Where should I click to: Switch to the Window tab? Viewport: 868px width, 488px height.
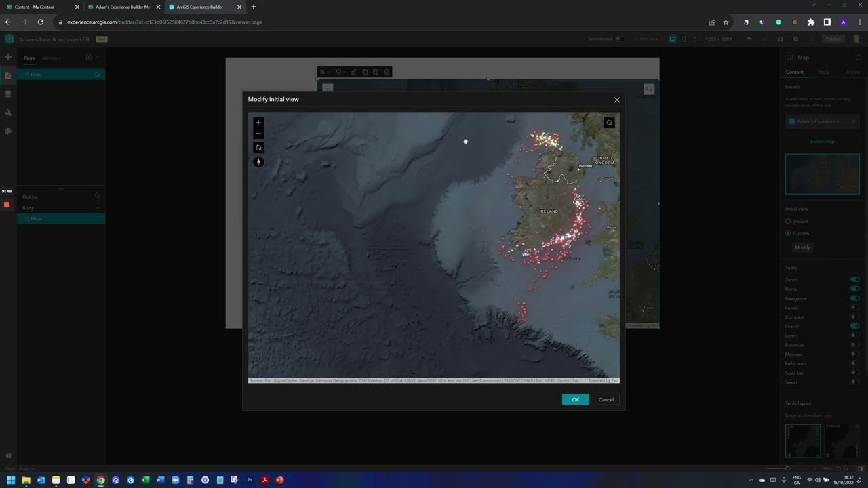[x=52, y=58]
